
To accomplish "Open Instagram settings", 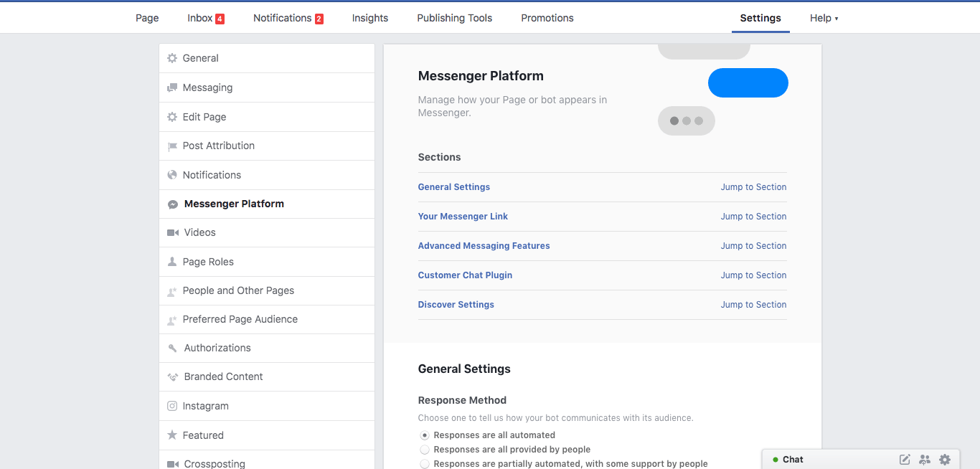I will pyautogui.click(x=267, y=406).
